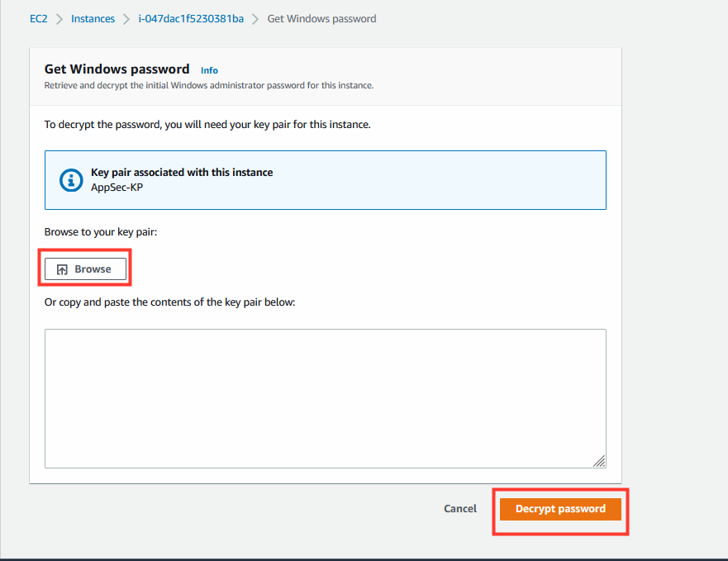Select the Get Windows password breadcrumb text

click(321, 18)
